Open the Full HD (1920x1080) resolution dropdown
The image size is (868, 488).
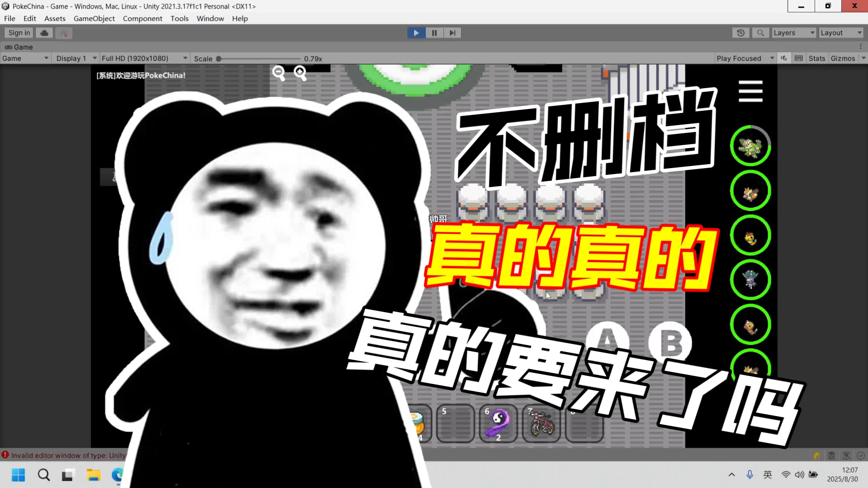point(144,58)
